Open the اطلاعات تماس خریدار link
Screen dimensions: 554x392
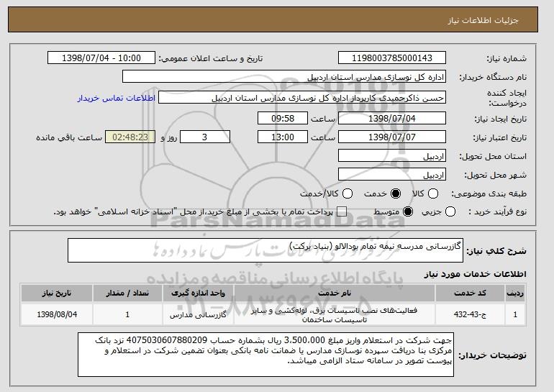point(117,98)
